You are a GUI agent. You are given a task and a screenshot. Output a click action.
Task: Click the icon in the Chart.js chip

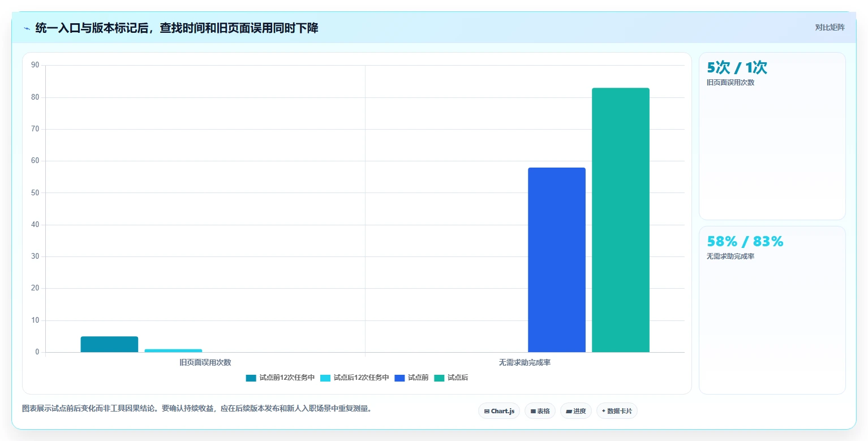[487, 412]
